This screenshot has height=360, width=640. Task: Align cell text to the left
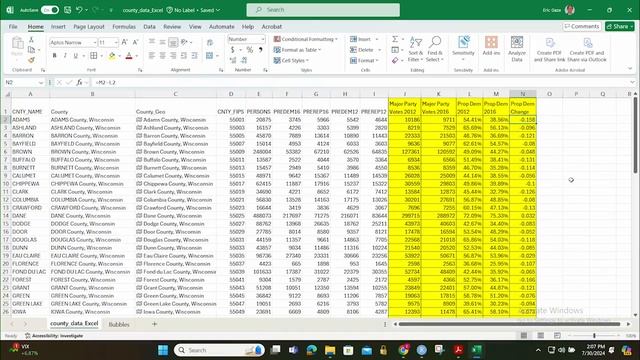pyautogui.click(x=151, y=56)
